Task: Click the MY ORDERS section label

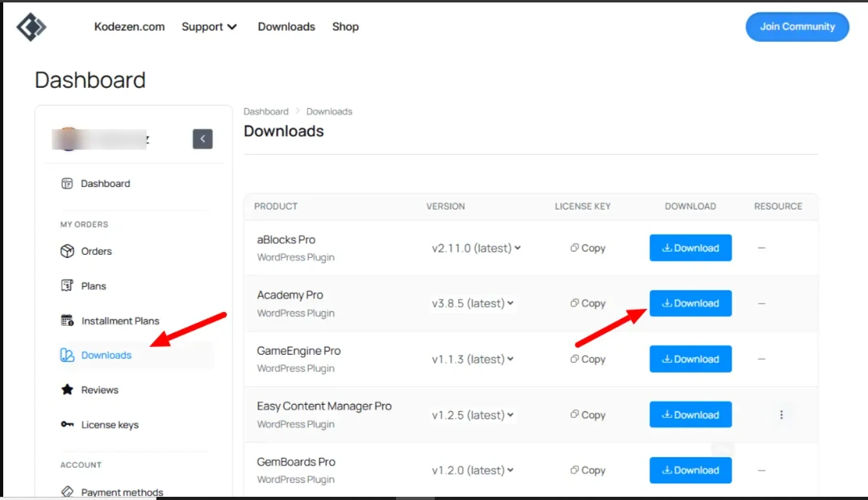Action: [84, 224]
